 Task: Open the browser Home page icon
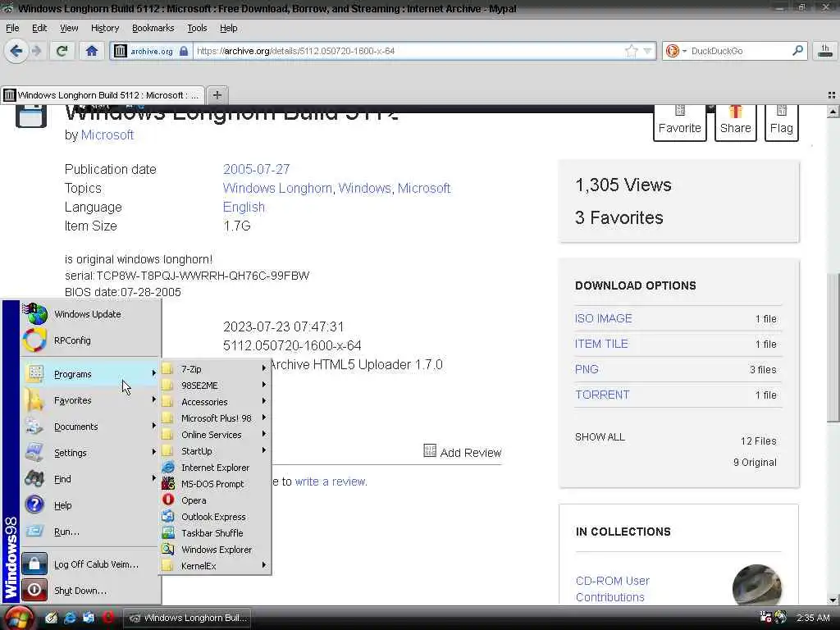(92, 52)
